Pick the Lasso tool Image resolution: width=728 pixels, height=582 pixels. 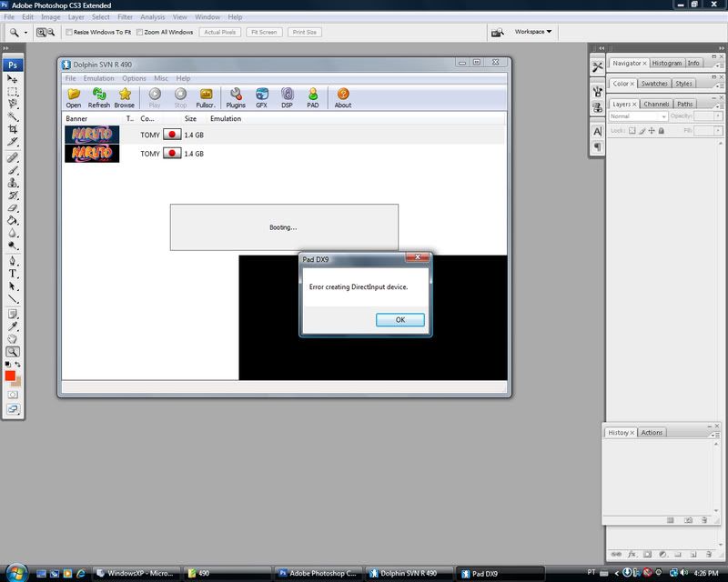(x=13, y=104)
